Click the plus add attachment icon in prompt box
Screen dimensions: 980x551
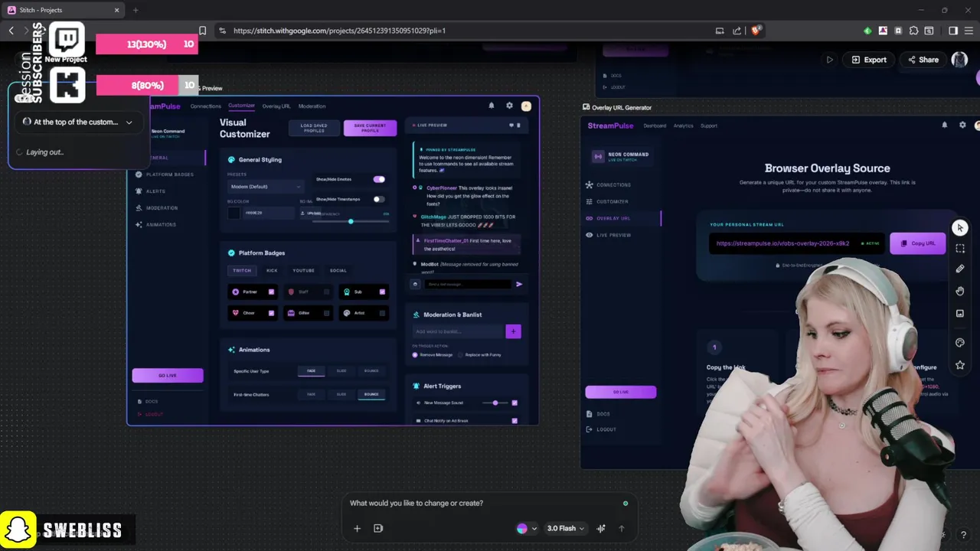tap(357, 528)
